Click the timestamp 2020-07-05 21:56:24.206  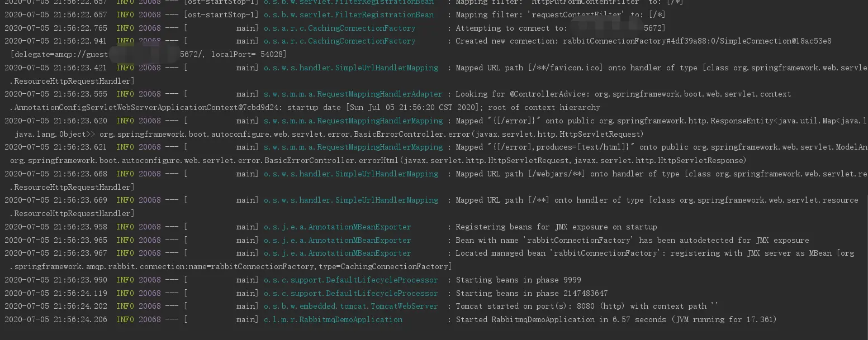tap(56, 319)
